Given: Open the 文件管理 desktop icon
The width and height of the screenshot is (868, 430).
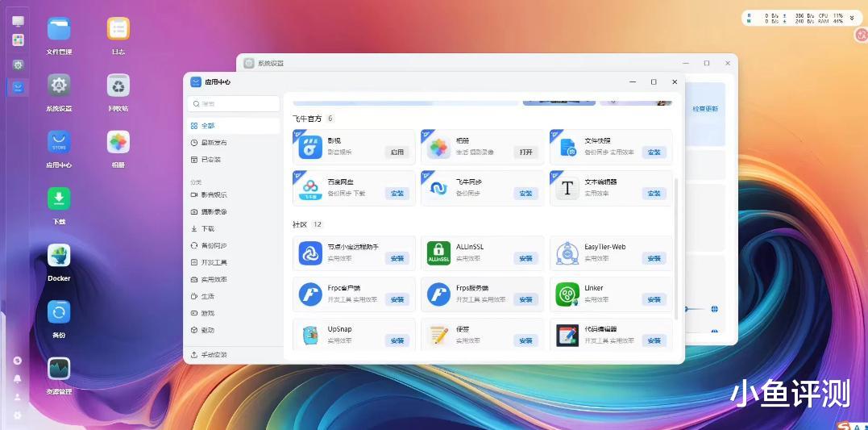Looking at the screenshot, I should tap(59, 29).
